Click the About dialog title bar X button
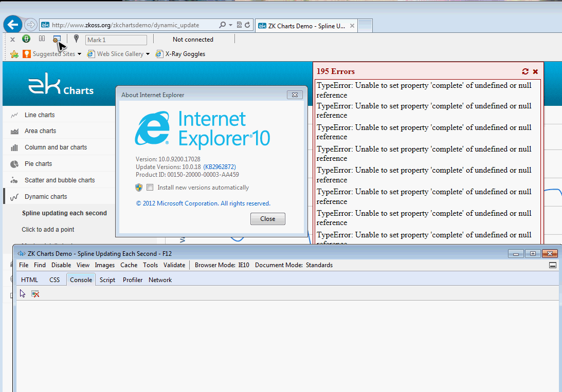562x392 pixels. pos(295,95)
